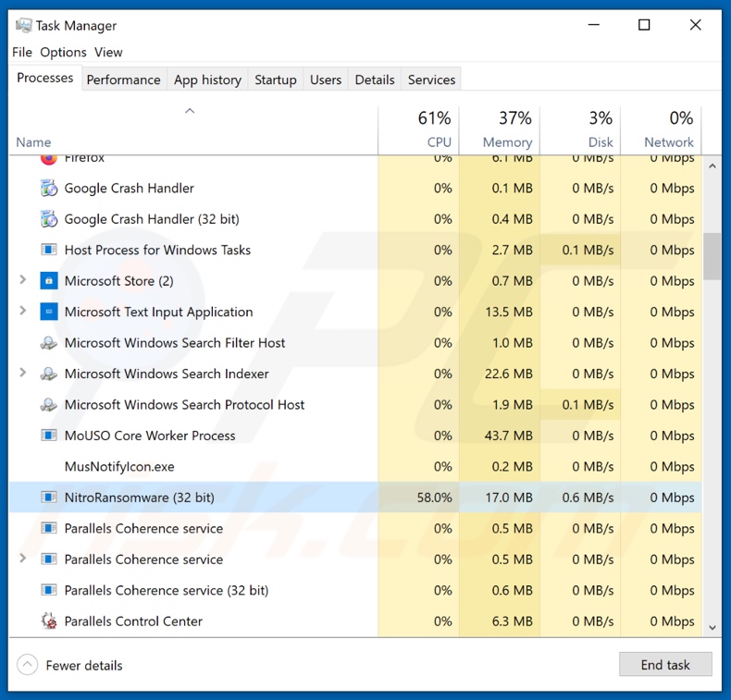Select the Google Crash Handler (32 bit) name

(x=152, y=219)
